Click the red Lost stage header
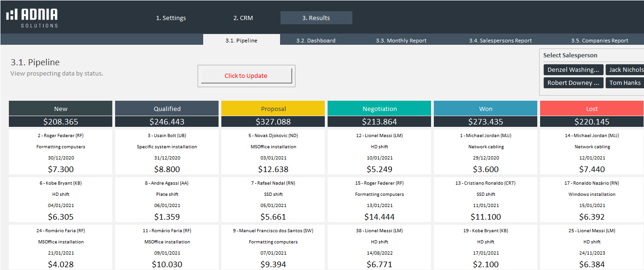 (591, 109)
